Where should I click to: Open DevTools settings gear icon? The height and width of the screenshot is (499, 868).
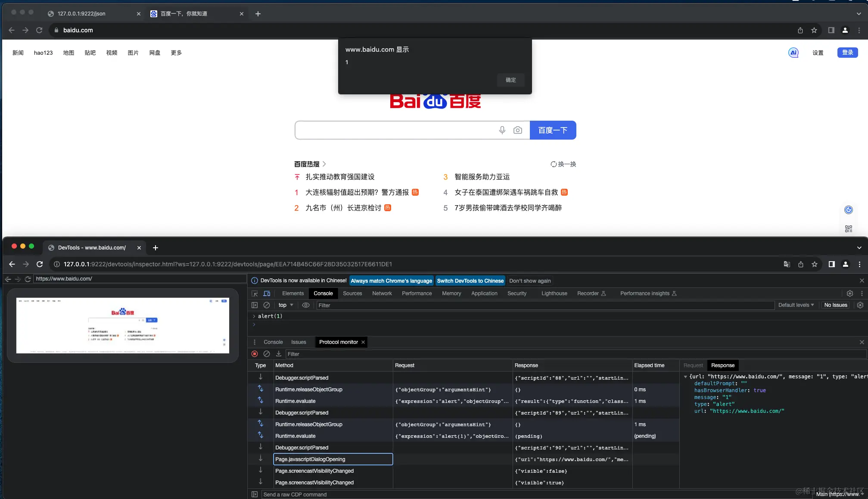[849, 293]
